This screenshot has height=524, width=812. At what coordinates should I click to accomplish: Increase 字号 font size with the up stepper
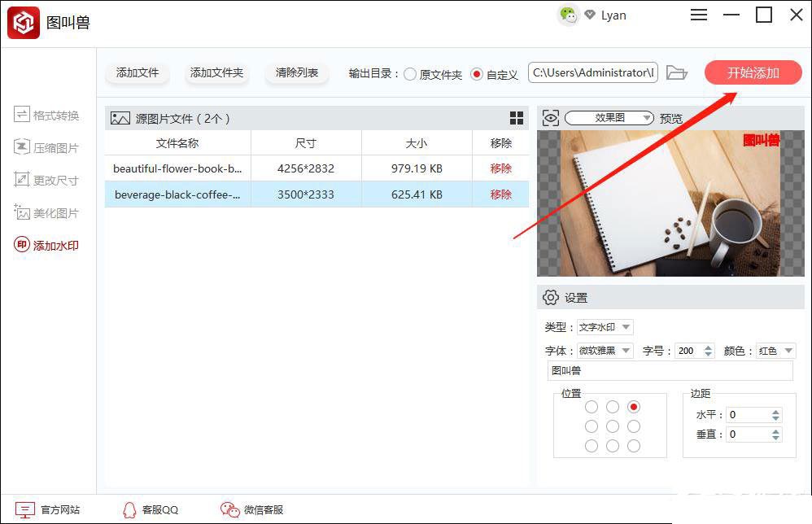pos(707,347)
